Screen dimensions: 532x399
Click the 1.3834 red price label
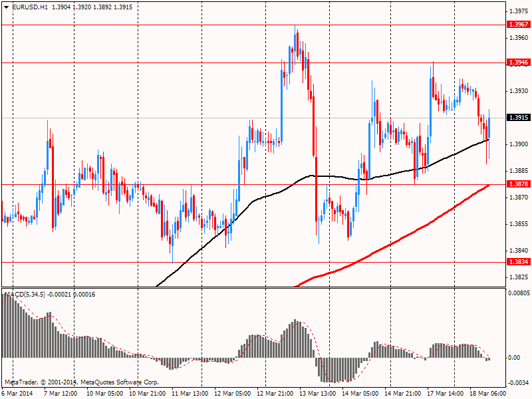click(518, 262)
